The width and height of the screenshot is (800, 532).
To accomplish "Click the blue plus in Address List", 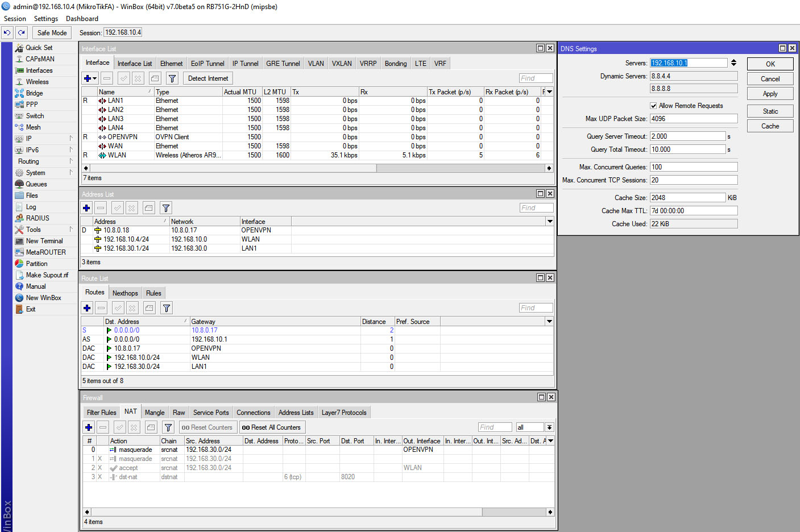I will [x=87, y=208].
